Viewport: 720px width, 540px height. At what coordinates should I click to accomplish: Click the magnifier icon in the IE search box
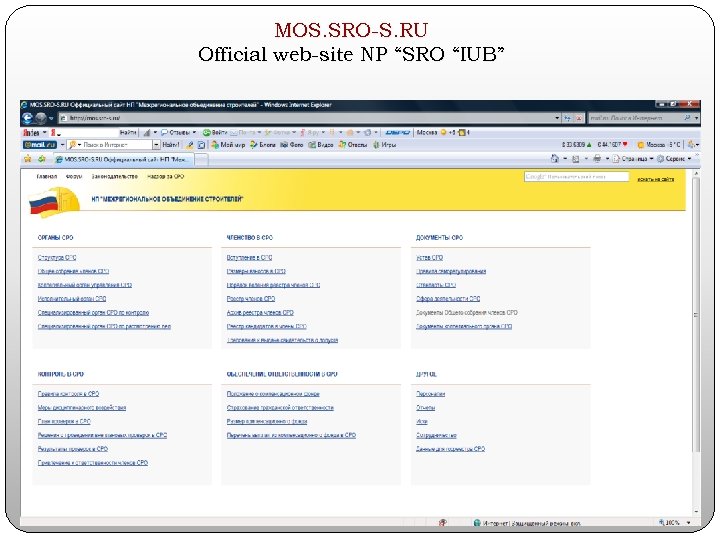tap(687, 118)
